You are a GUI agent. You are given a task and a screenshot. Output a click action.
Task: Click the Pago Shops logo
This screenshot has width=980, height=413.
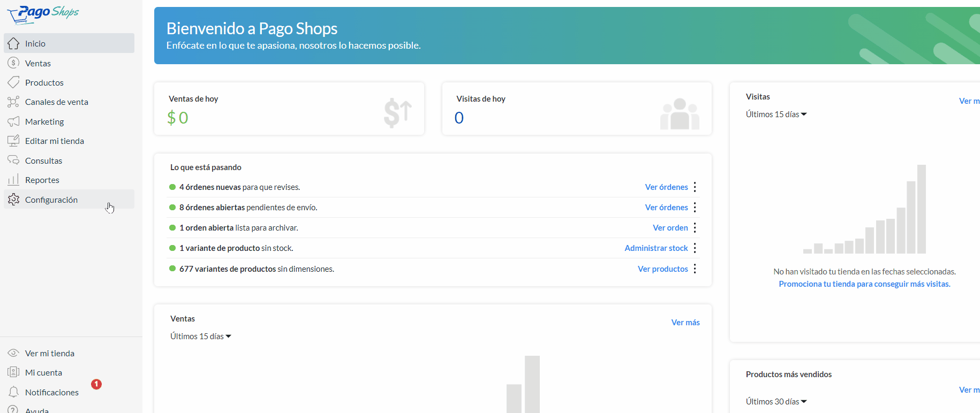tap(43, 14)
